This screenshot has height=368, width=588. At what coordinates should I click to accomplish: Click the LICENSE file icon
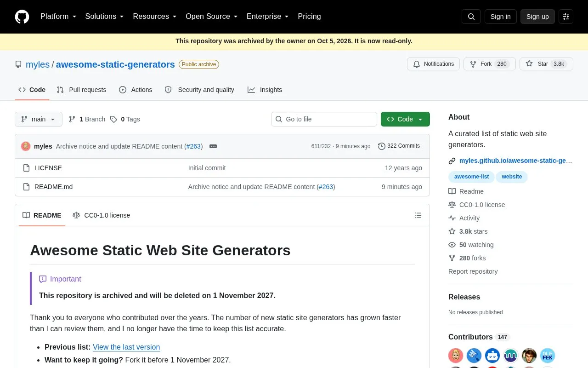coord(27,168)
